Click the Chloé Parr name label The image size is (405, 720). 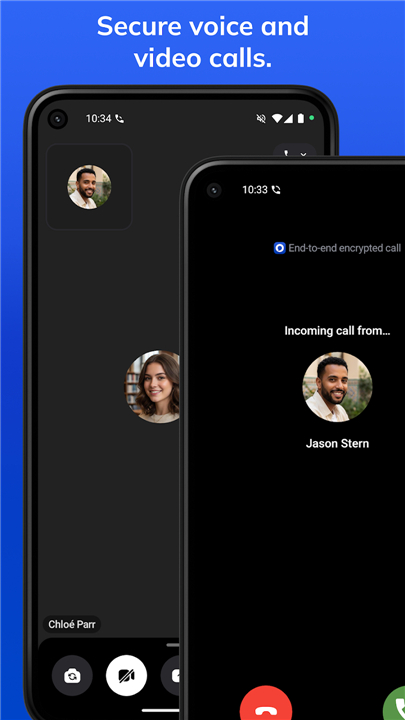pos(72,624)
